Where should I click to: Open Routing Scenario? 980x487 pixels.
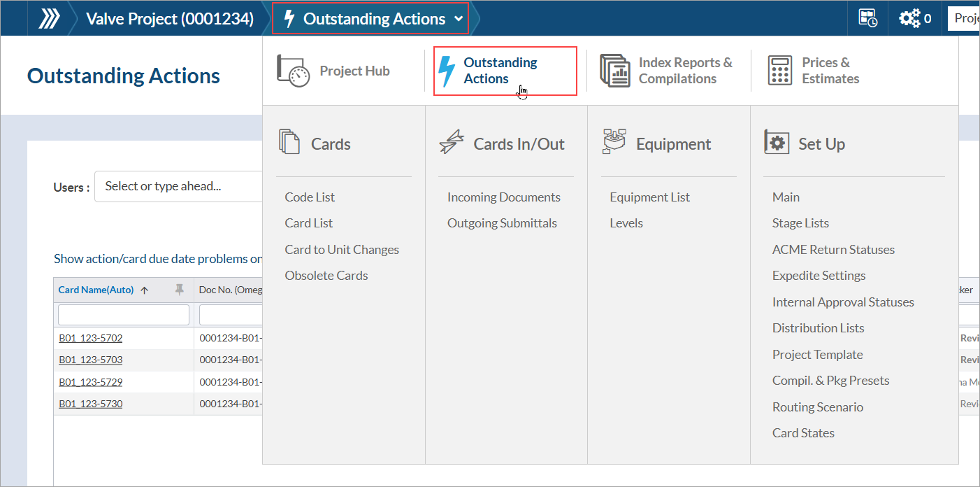(x=817, y=407)
